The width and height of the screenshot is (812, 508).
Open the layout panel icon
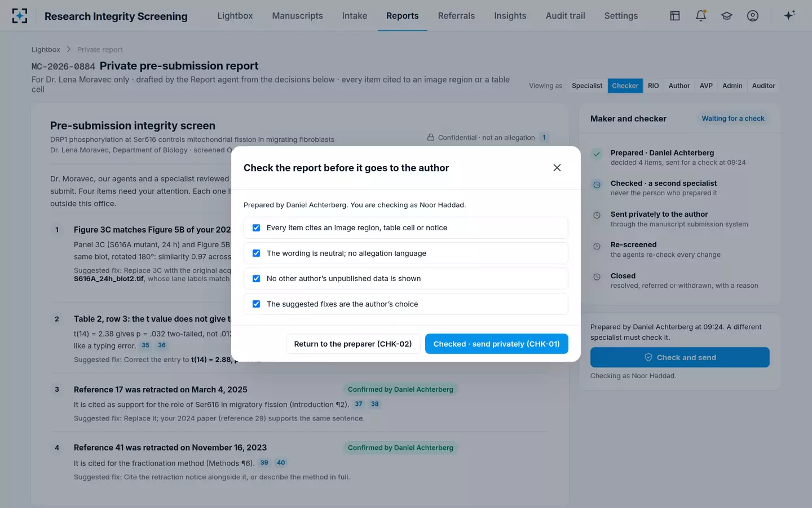pos(675,16)
